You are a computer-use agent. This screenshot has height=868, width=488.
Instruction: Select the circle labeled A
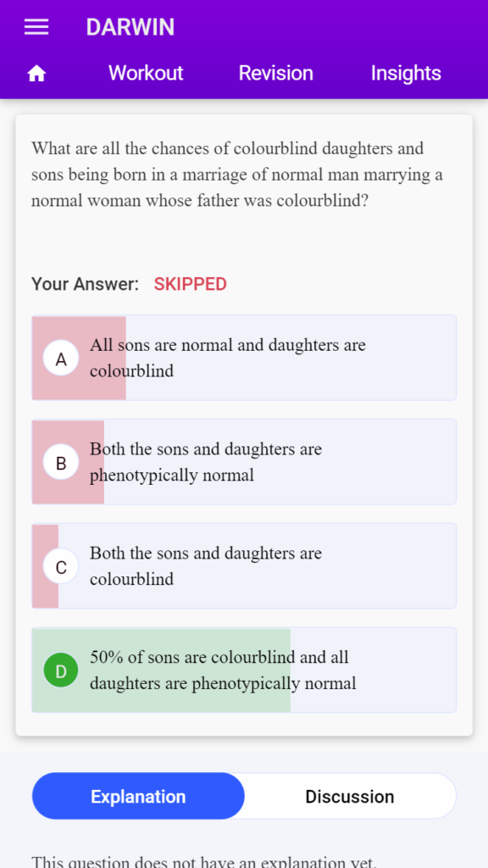(x=61, y=359)
